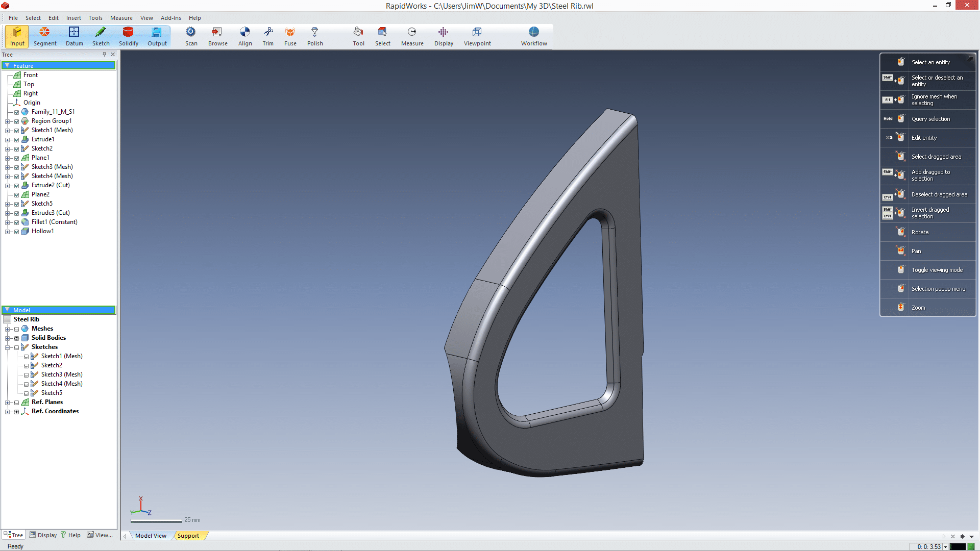Switch to the Support tab
Screen dimensions: 980x551
point(188,536)
